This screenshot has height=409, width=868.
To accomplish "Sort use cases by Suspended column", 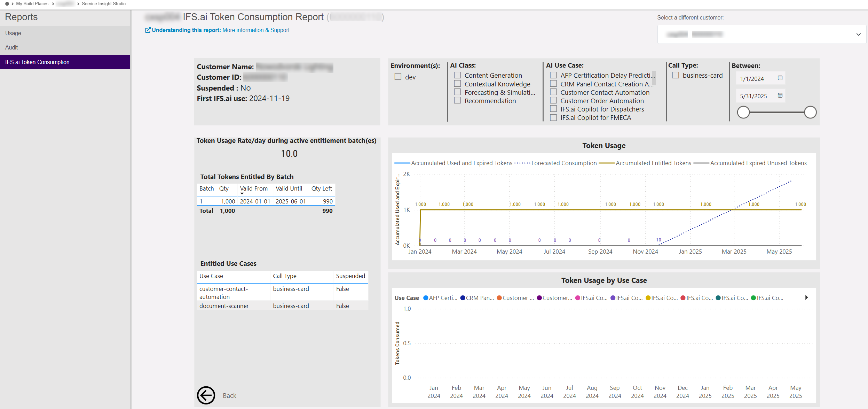I will (350, 276).
